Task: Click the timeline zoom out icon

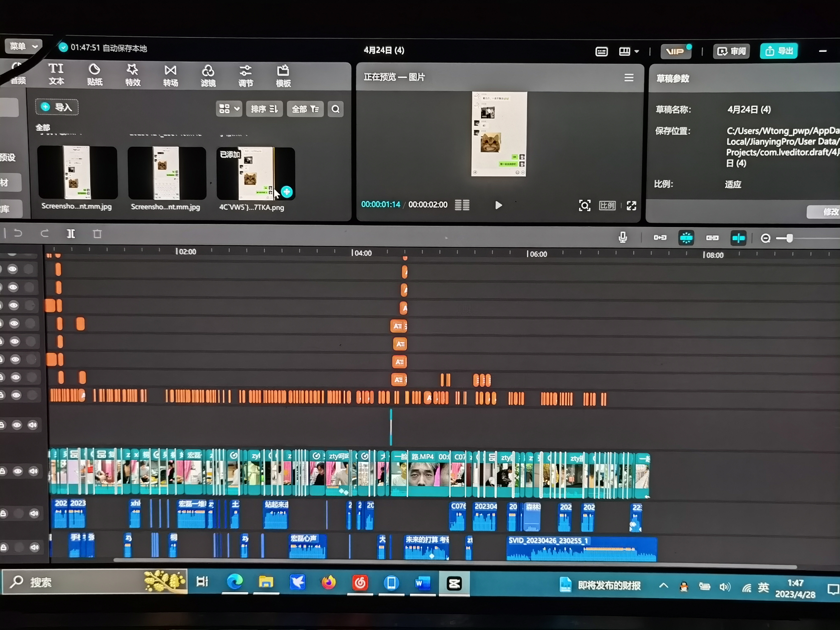Action: click(x=765, y=238)
